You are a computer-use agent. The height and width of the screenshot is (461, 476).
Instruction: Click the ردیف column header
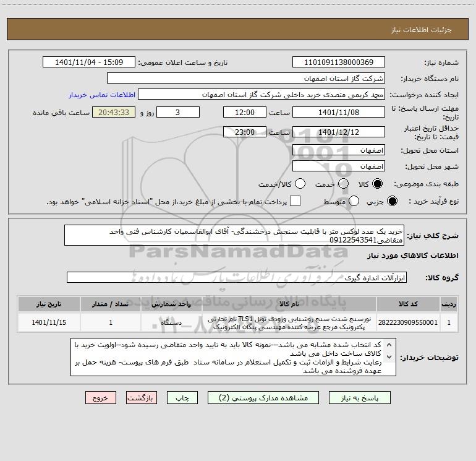click(449, 304)
